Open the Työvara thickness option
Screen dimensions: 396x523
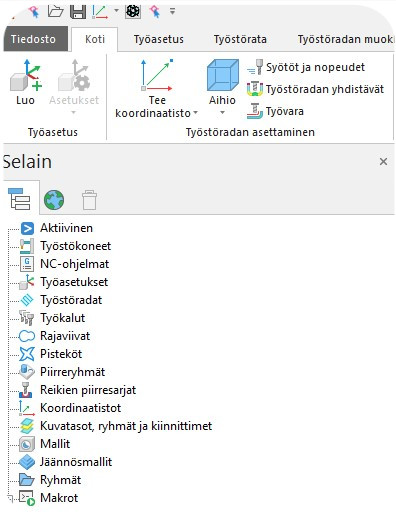(x=275, y=111)
